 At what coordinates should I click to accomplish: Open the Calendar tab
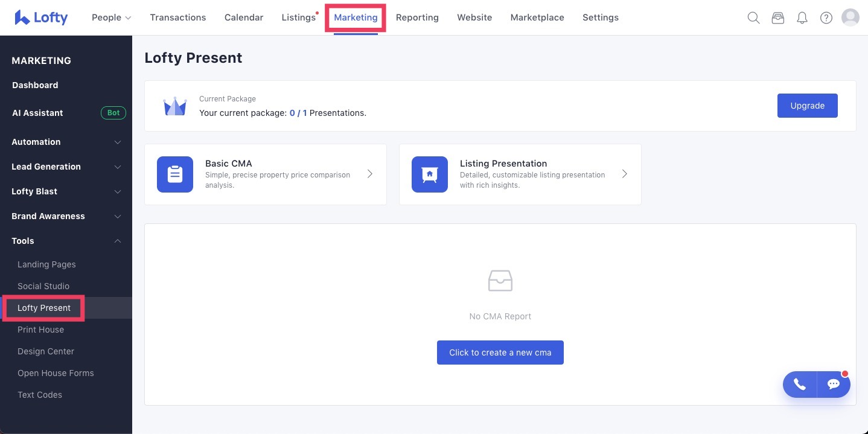point(244,18)
